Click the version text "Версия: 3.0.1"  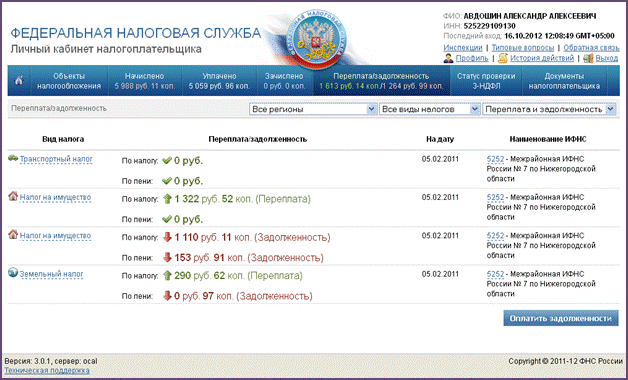tap(28, 361)
